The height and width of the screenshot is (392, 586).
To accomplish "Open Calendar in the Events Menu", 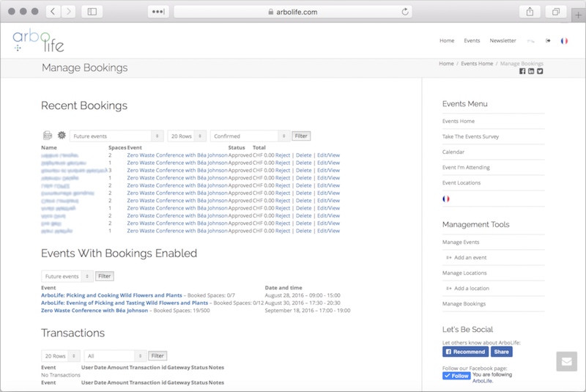I will click(453, 152).
